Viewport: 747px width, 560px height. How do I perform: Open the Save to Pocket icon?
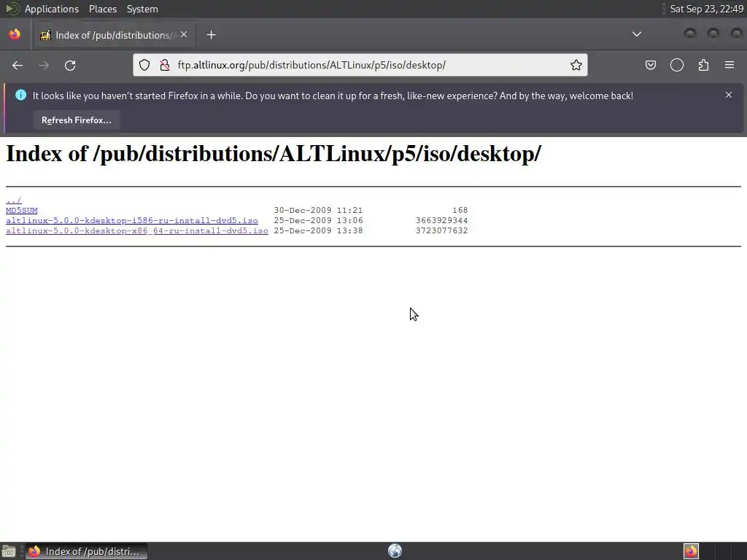pyautogui.click(x=650, y=65)
